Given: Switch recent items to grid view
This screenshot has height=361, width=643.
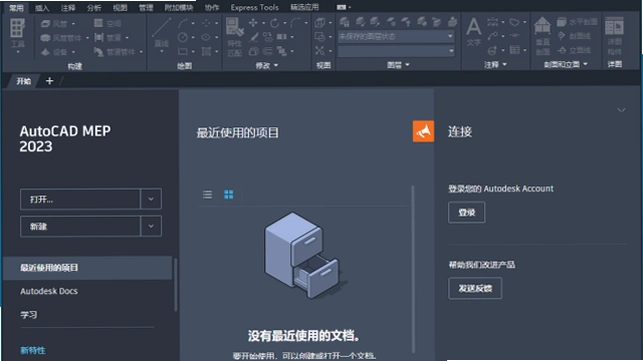Looking at the screenshot, I should (229, 194).
